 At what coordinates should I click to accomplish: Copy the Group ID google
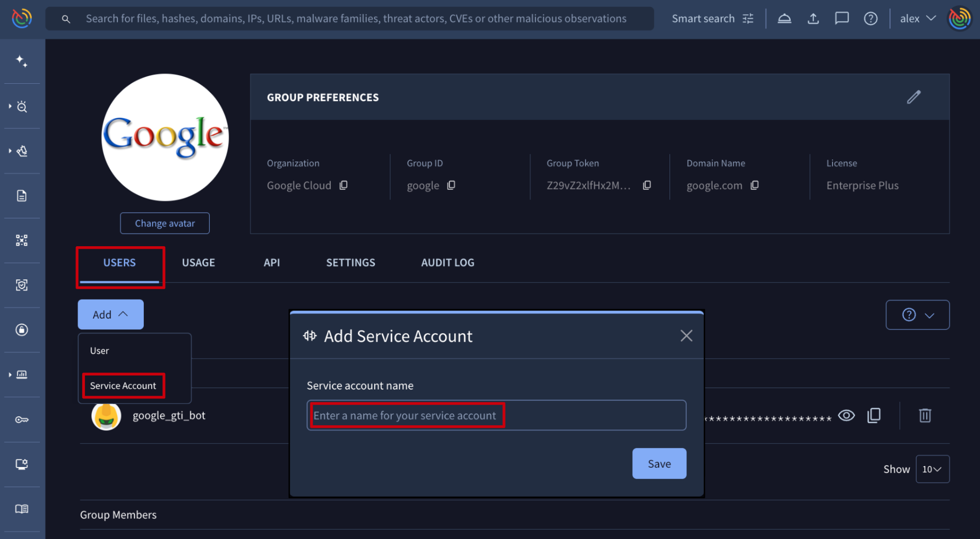(451, 185)
